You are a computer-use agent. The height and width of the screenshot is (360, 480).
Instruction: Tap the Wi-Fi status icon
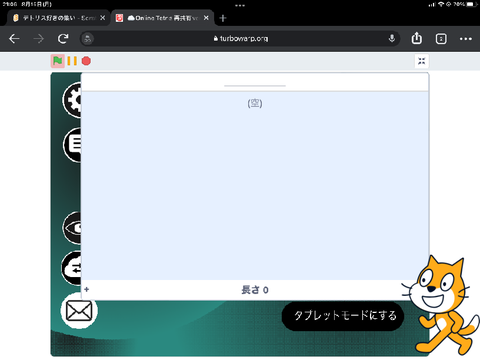pyautogui.click(x=441, y=4)
